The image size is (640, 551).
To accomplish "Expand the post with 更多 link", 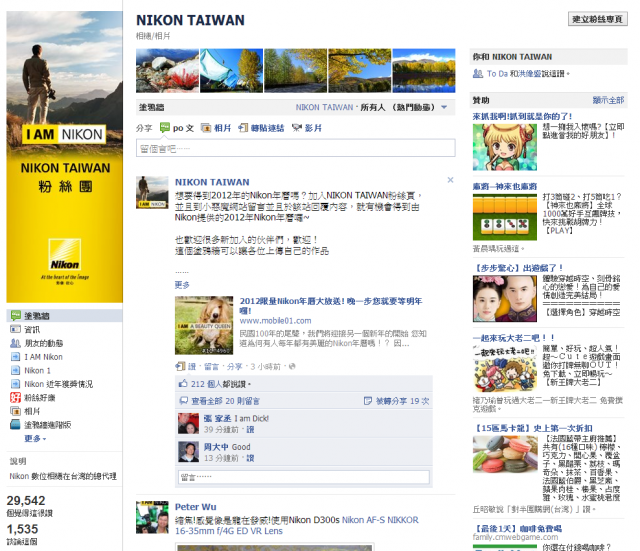I will click(182, 285).
